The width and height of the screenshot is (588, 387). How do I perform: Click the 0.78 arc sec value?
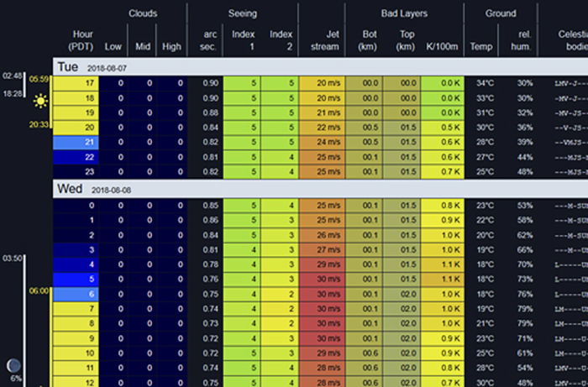(x=210, y=264)
